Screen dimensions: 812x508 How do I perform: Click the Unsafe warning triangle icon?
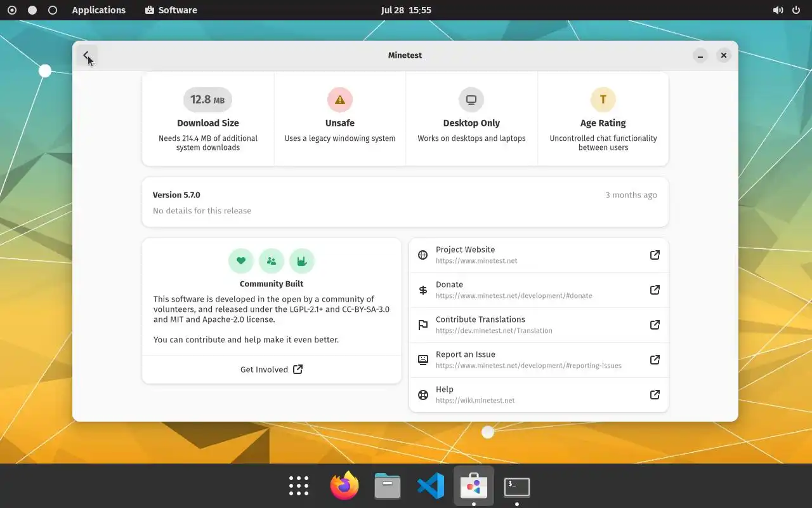(340, 99)
